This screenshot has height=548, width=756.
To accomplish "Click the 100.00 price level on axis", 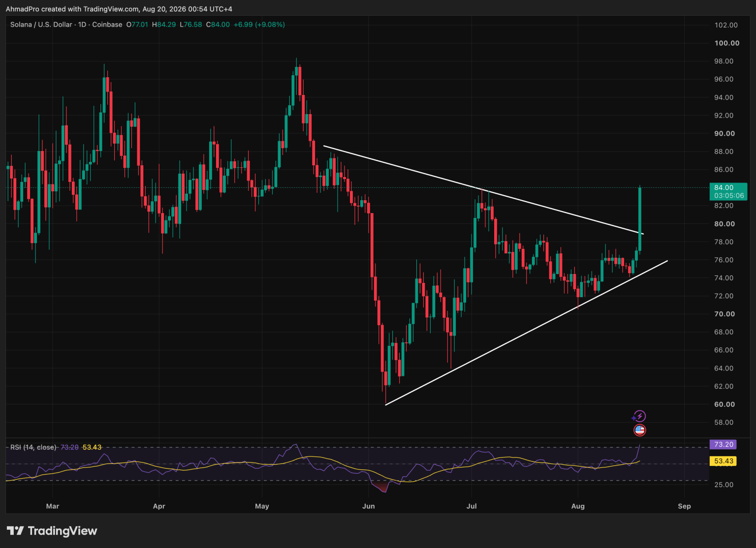I will coord(726,43).
